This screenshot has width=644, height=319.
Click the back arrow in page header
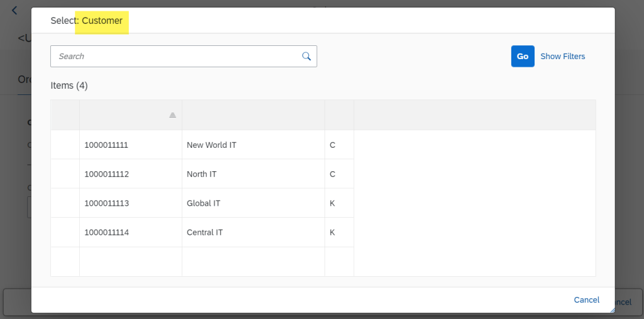(x=15, y=10)
